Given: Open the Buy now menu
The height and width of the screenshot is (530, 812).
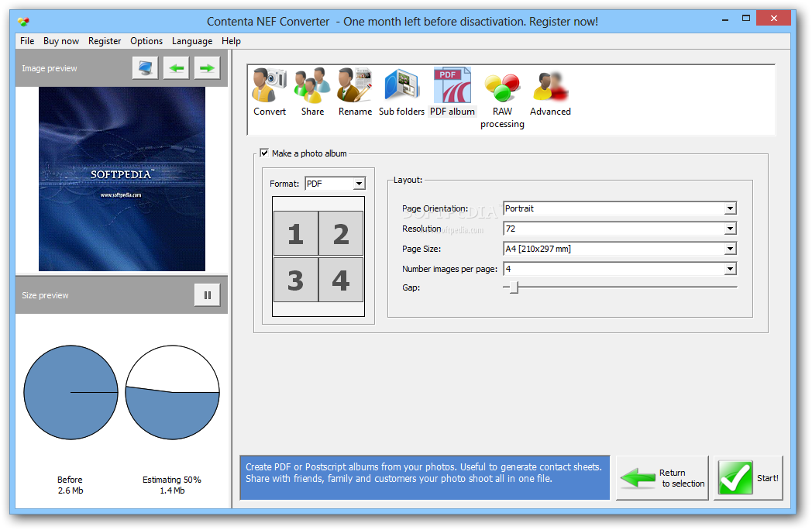Looking at the screenshot, I should coord(61,41).
